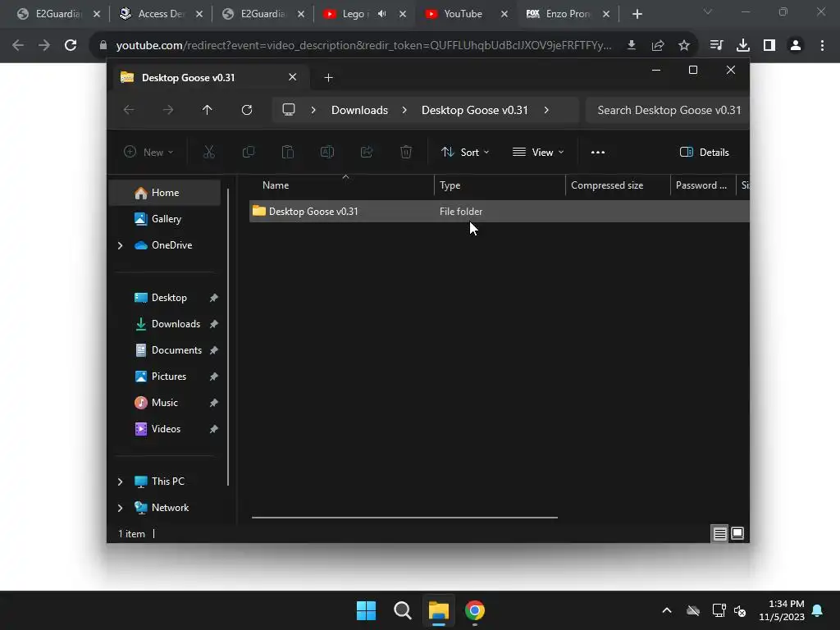Screen dimensions: 840x630
Task: Go forward in File Explorer
Action: (x=168, y=110)
